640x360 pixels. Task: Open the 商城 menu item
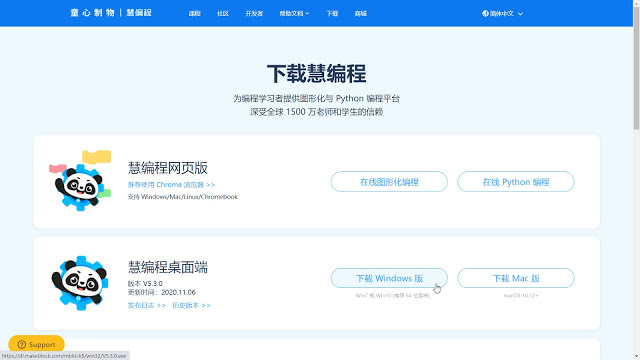pyautogui.click(x=360, y=13)
